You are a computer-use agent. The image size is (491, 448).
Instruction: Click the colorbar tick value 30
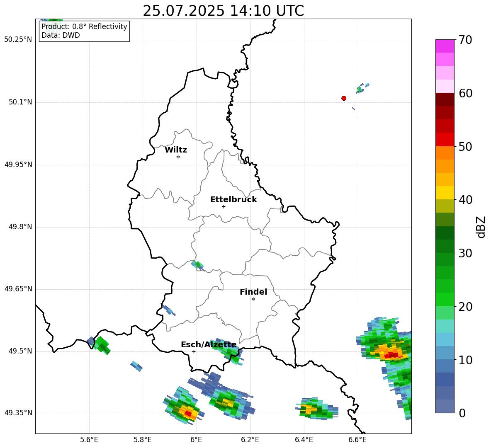click(x=465, y=253)
